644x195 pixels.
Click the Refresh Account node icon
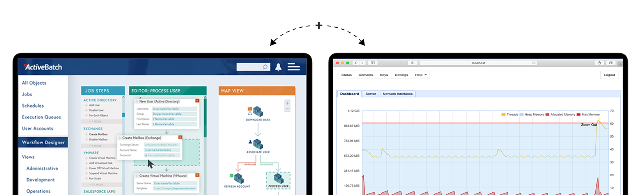237,179
